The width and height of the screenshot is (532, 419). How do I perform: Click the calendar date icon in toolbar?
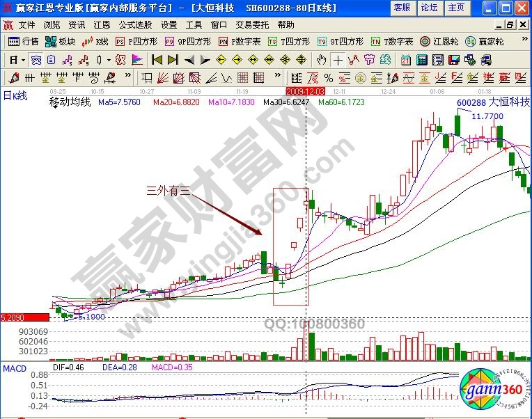point(406,59)
